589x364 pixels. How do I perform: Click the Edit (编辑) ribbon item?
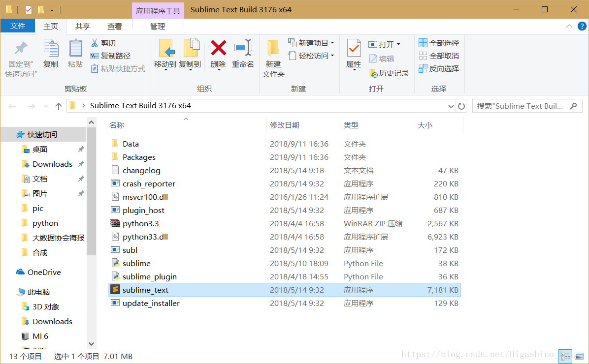click(382, 59)
